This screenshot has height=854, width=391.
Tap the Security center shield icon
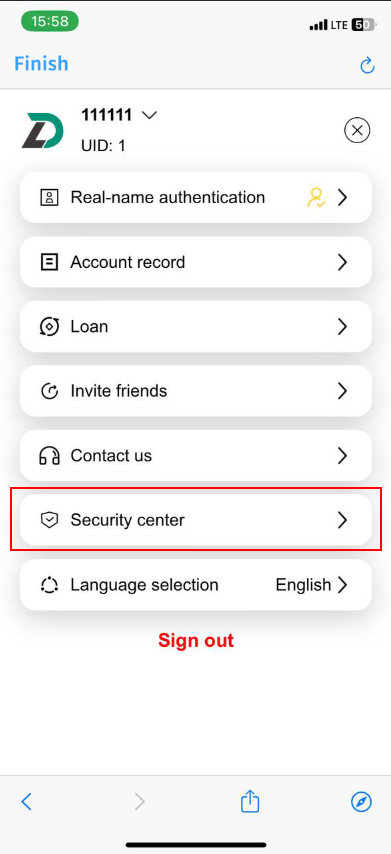click(x=50, y=520)
